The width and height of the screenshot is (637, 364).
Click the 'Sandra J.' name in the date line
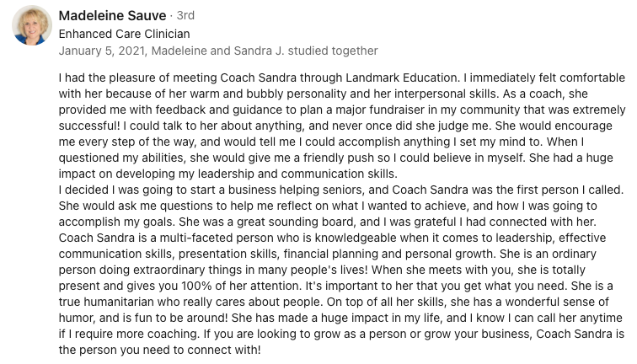[x=260, y=51]
